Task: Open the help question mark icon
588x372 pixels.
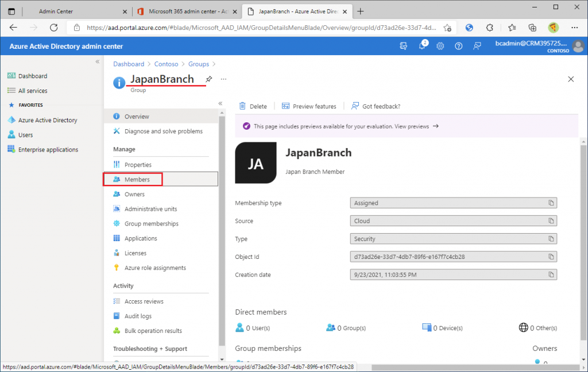Action: click(x=458, y=46)
